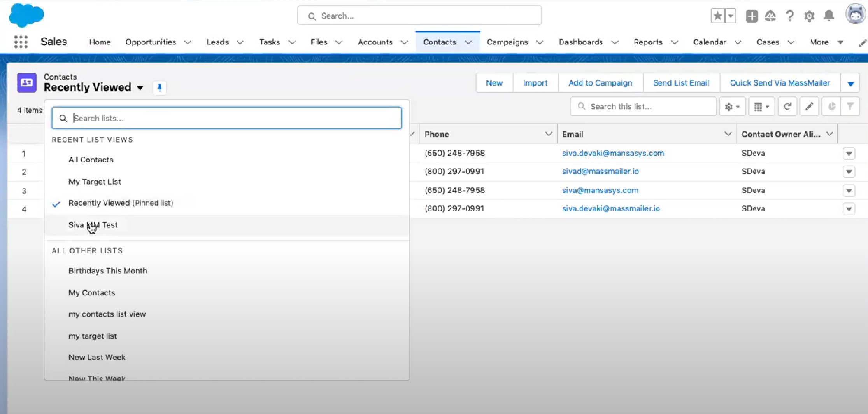Open email sivad@massmailer.io
This screenshot has width=868, height=414.
(600, 171)
